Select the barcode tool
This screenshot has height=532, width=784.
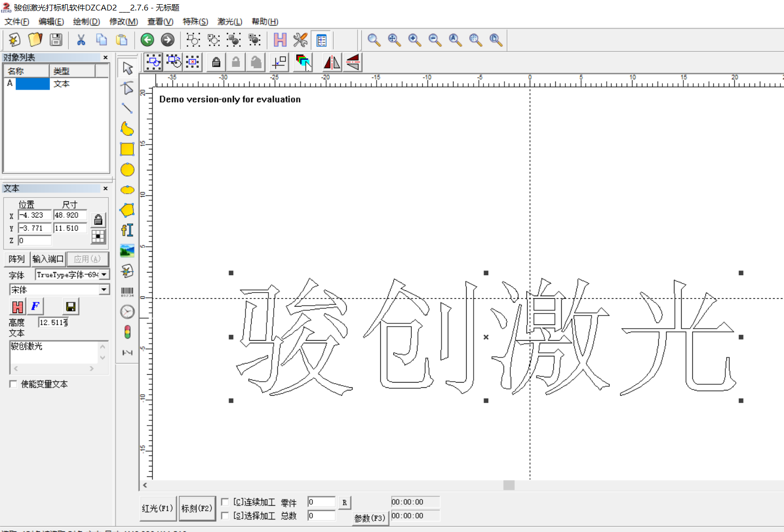click(x=127, y=292)
